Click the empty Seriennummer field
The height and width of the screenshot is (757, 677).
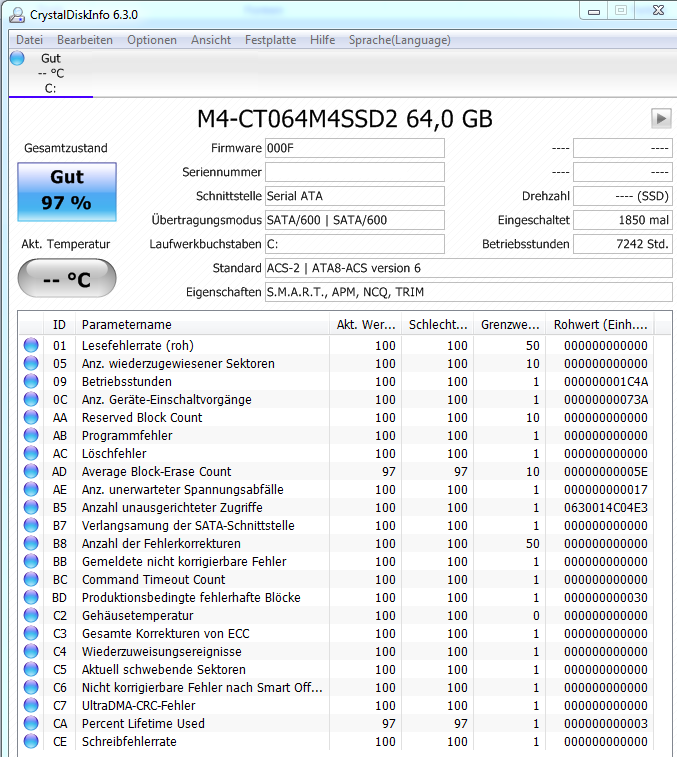click(x=355, y=172)
